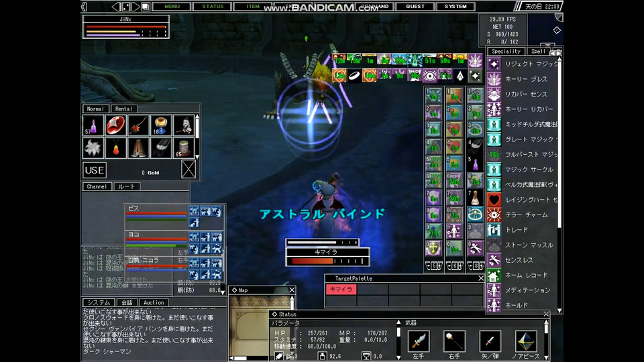
Task: Select the pudding dish item with count 18
Action: coord(161,125)
